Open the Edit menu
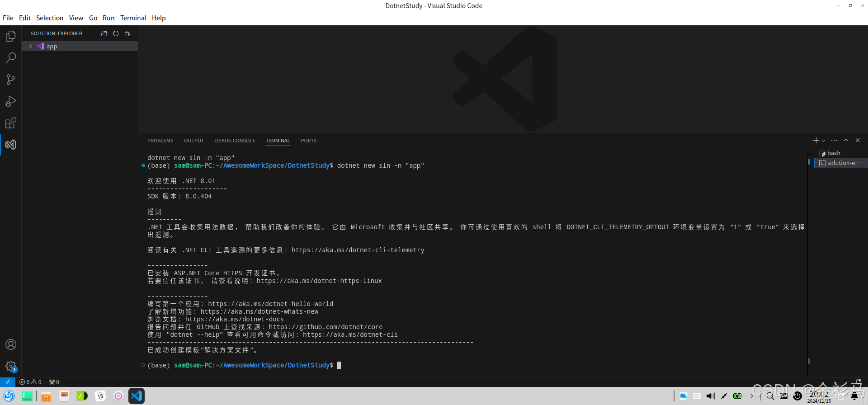 pos(25,18)
